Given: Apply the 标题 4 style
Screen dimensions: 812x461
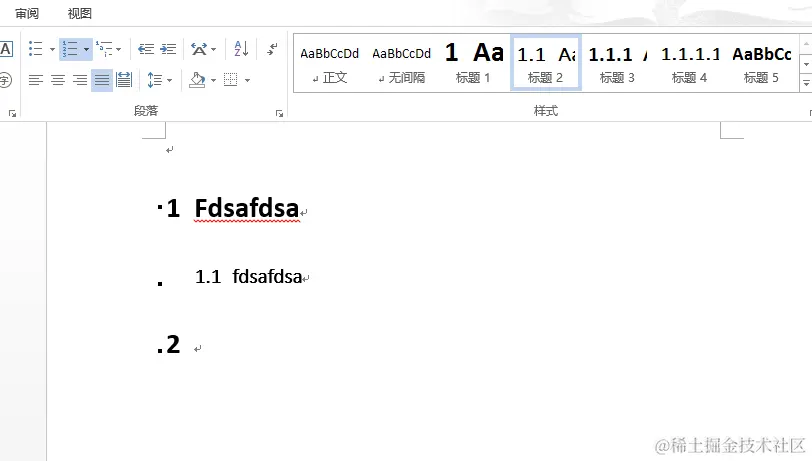Looking at the screenshot, I should 689,63.
